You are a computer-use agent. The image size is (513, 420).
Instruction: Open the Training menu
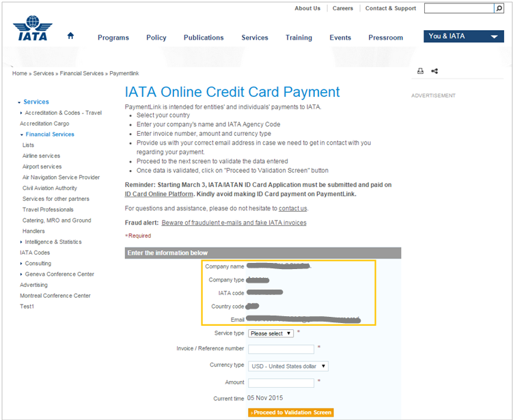299,38
